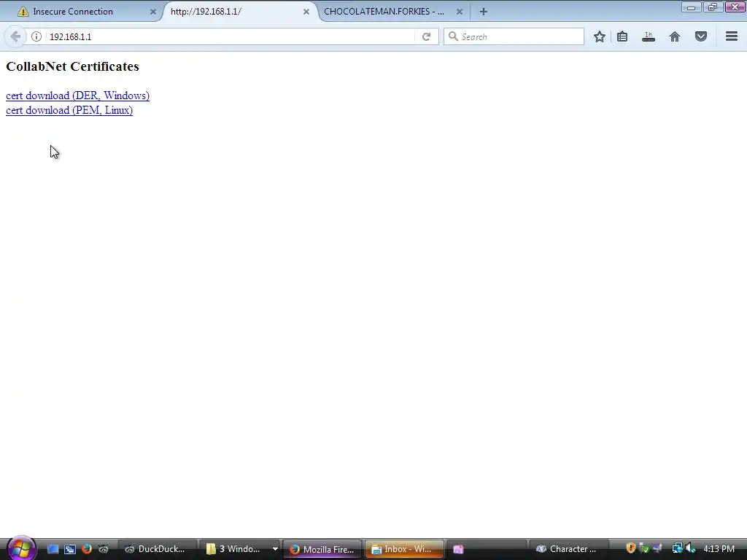Open Character ... taskbar button
This screenshot has height=560, width=747.
point(568,549)
